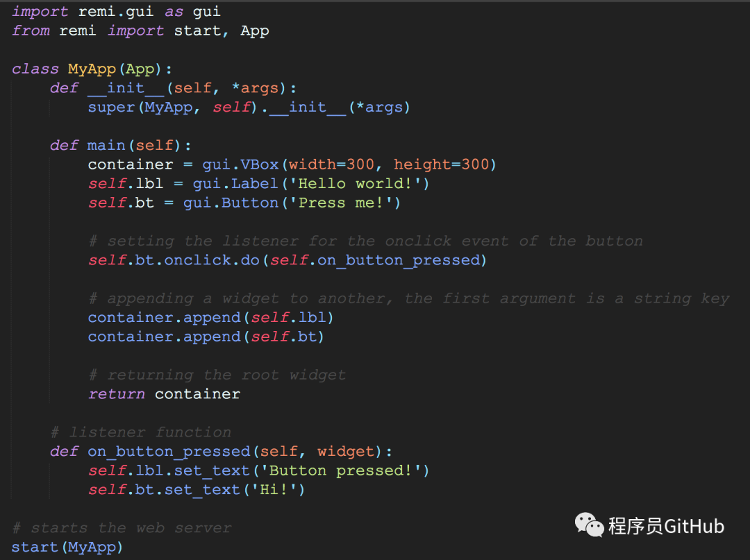750x560 pixels.
Task: Click the 'def main(self):' definition line
Action: click(121, 146)
